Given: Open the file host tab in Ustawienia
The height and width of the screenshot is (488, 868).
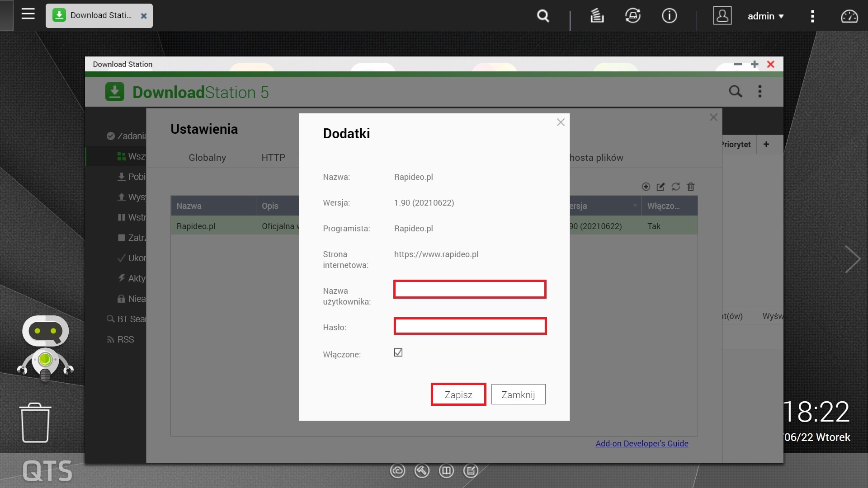Looking at the screenshot, I should [596, 157].
